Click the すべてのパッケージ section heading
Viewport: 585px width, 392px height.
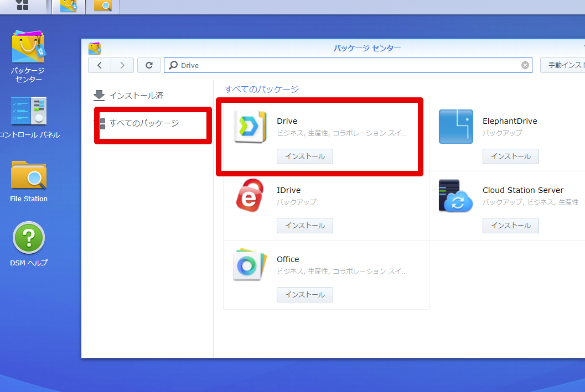[262, 90]
